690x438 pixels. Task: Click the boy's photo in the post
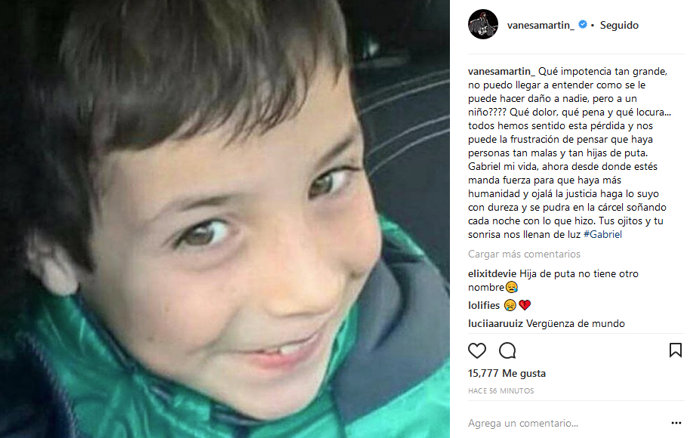[x=224, y=219]
